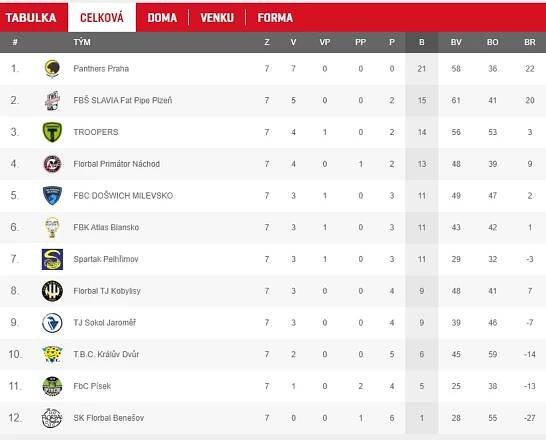Click the Florbal TJ Kobylisy black logo
The height and width of the screenshot is (440, 546).
52,291
